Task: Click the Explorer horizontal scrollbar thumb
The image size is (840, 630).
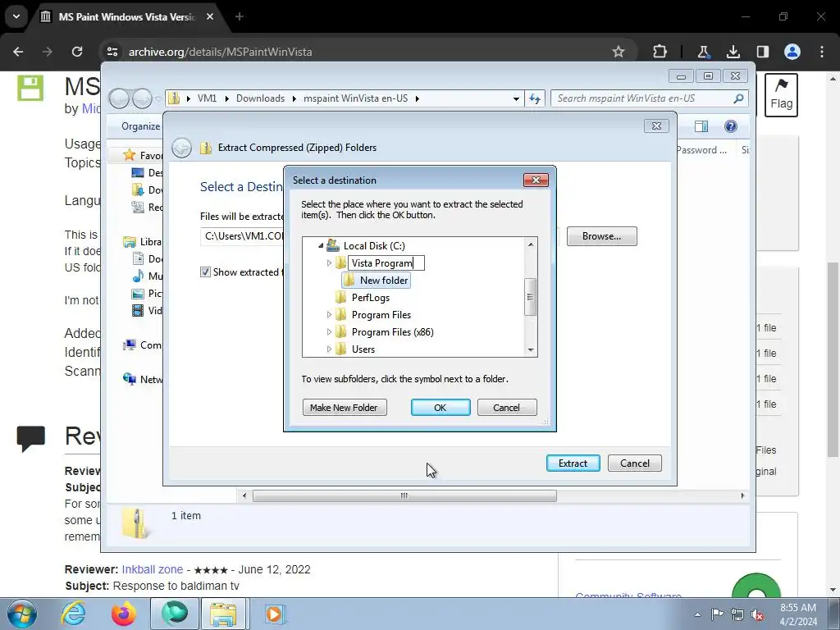Action: (x=404, y=496)
